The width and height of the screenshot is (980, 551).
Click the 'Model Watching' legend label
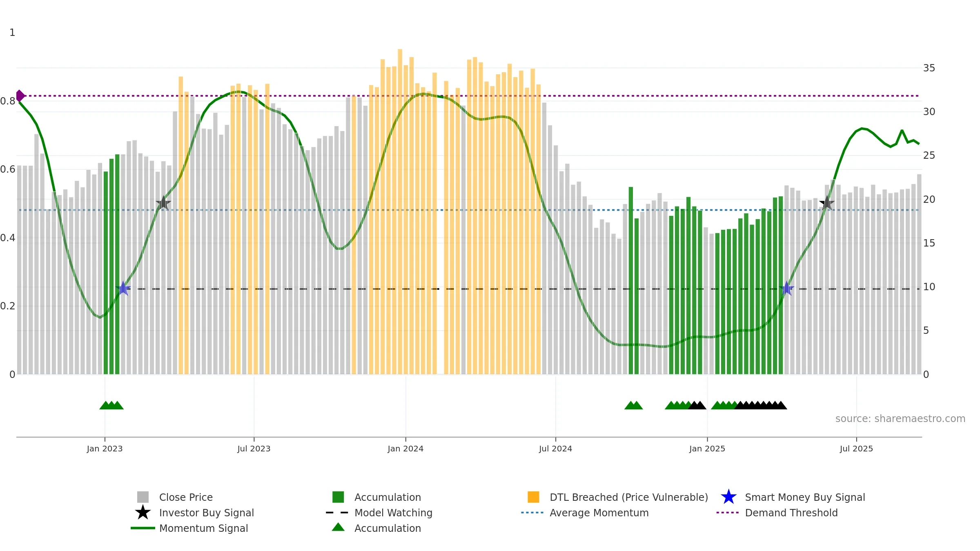(393, 513)
